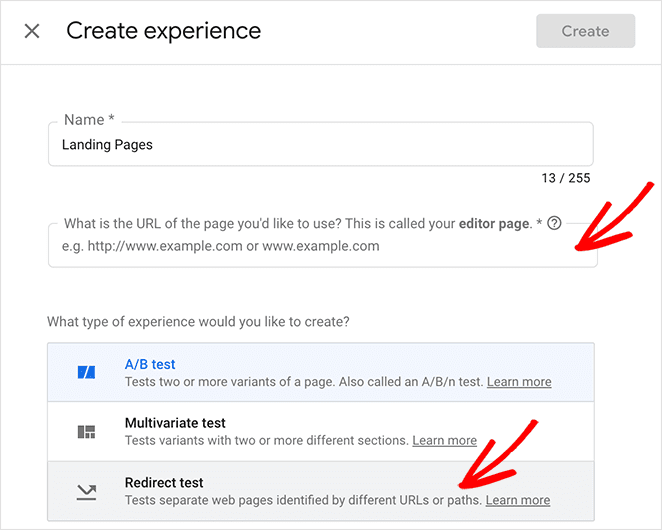The height and width of the screenshot is (530, 662).
Task: Click the Multivariate test icon
Action: point(87,432)
